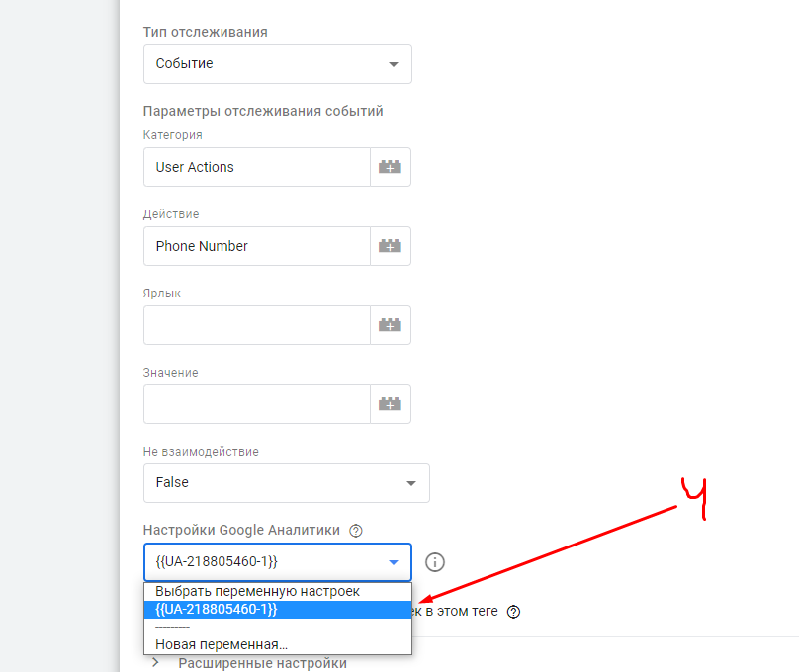Click the Действие field containing Phone Number
This screenshot has height=672, width=799.
pos(256,247)
